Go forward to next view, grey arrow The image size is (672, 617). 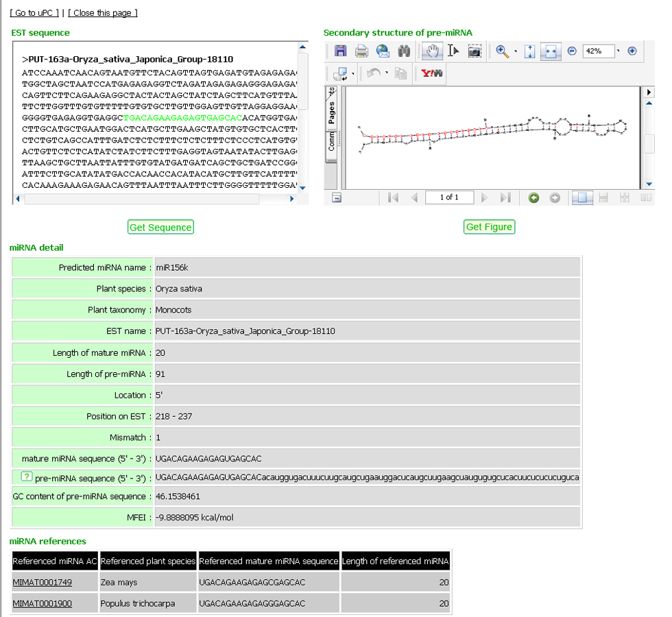(555, 197)
